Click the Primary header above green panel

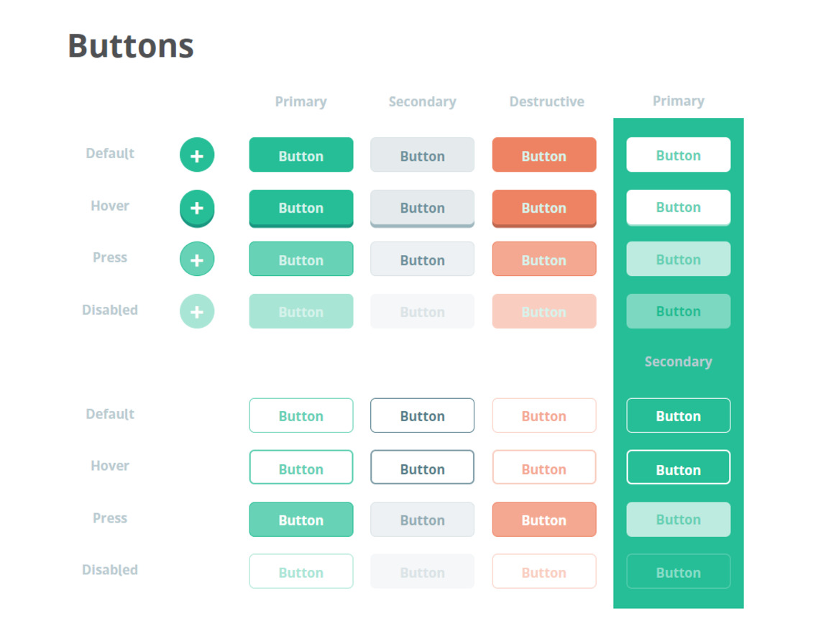(679, 101)
